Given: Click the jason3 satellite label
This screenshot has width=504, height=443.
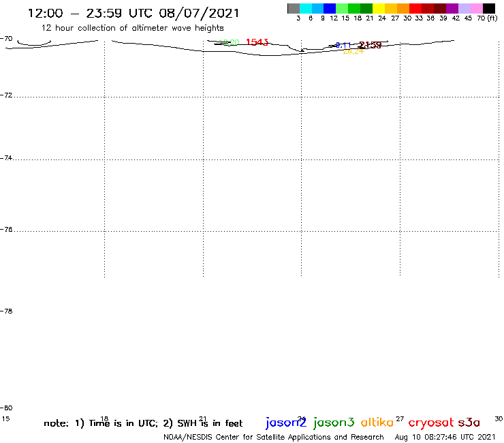Looking at the screenshot, I should point(334,423).
